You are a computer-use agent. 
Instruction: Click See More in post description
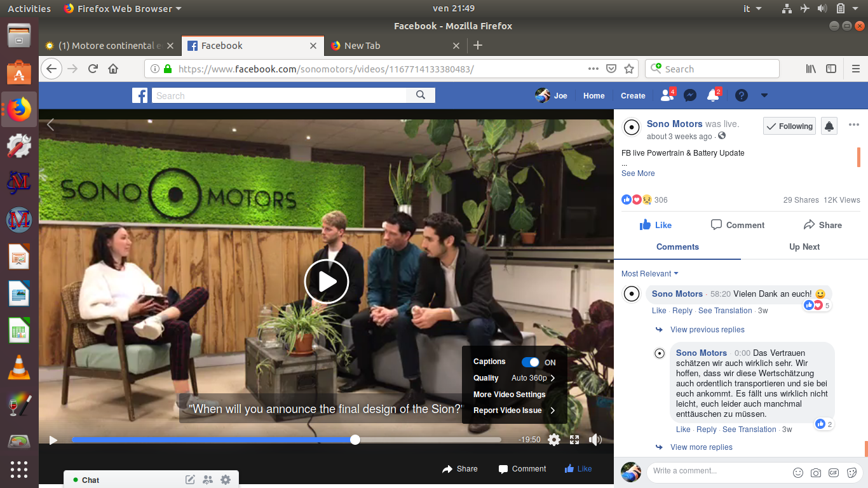(638, 173)
